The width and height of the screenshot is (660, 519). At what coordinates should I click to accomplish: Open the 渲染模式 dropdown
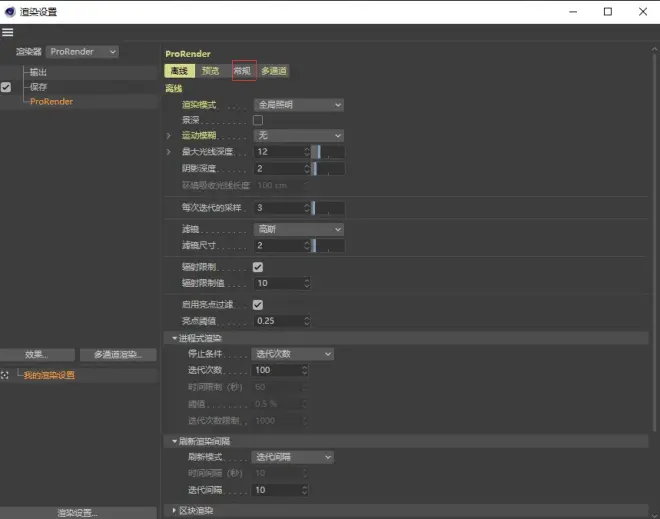click(x=298, y=105)
